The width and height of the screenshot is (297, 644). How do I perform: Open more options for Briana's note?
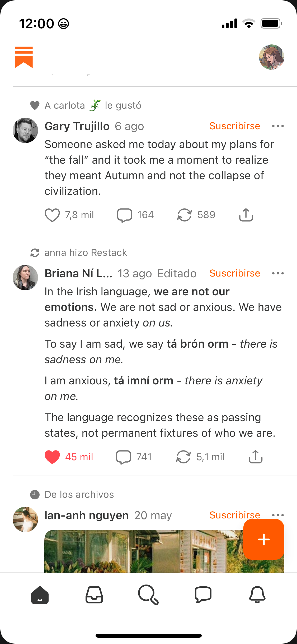coord(278,273)
